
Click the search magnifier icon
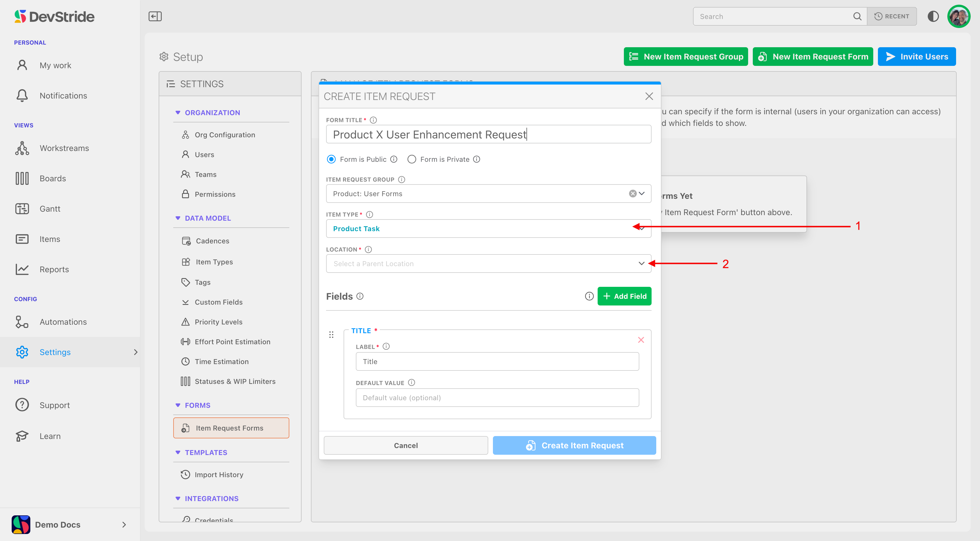[857, 16]
